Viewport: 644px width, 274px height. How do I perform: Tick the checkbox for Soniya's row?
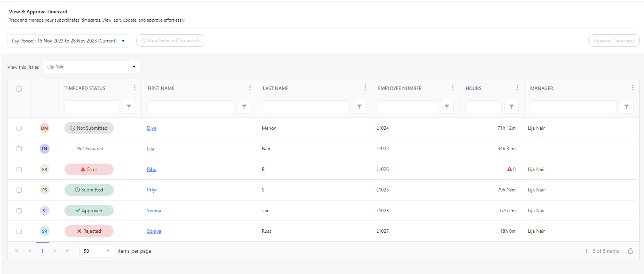pyautogui.click(x=19, y=232)
